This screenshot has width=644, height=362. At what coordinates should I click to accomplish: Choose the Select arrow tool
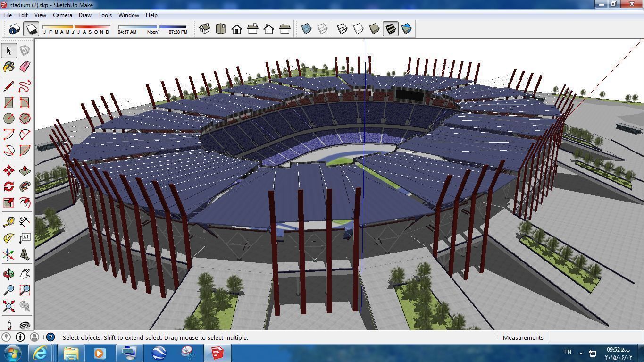click(x=8, y=51)
